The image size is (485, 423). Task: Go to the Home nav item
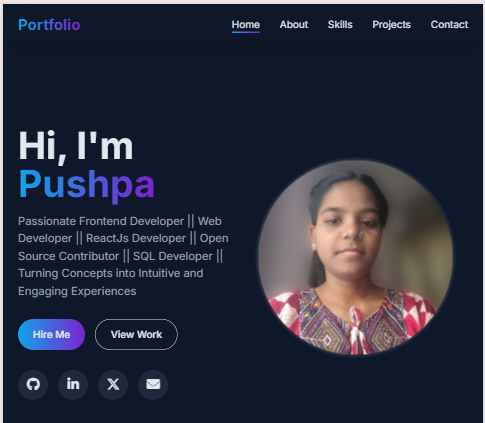pyautogui.click(x=246, y=25)
